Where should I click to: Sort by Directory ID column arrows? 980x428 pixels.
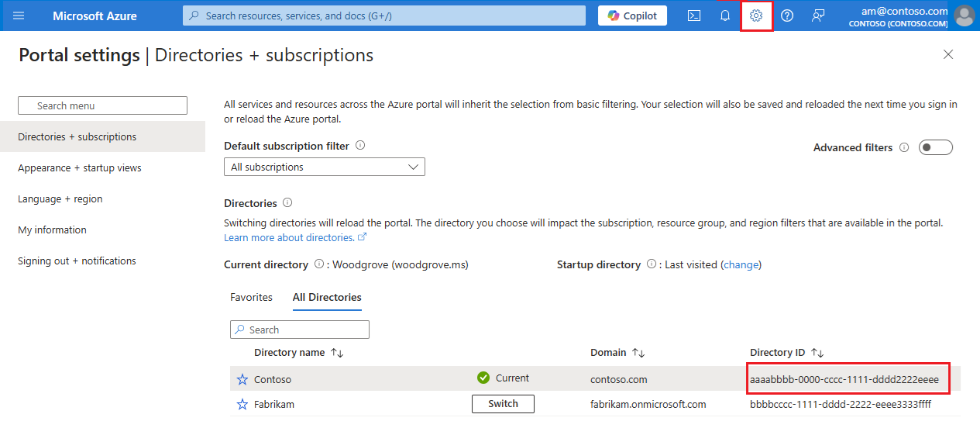[817, 353]
